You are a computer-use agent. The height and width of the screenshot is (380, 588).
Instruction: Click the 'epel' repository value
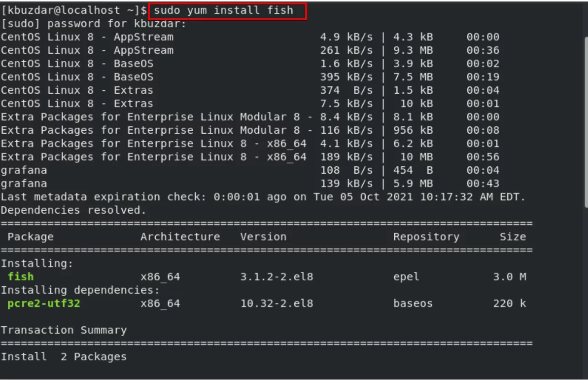pos(406,277)
